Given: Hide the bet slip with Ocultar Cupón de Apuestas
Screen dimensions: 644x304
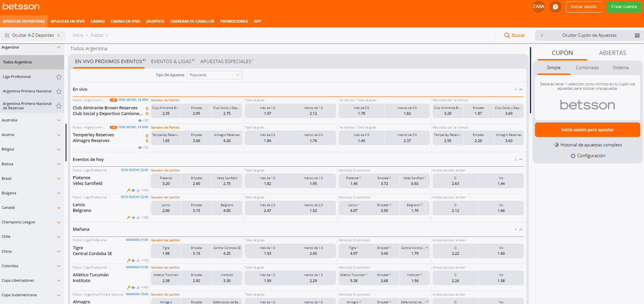Looking at the screenshot, I should (589, 35).
